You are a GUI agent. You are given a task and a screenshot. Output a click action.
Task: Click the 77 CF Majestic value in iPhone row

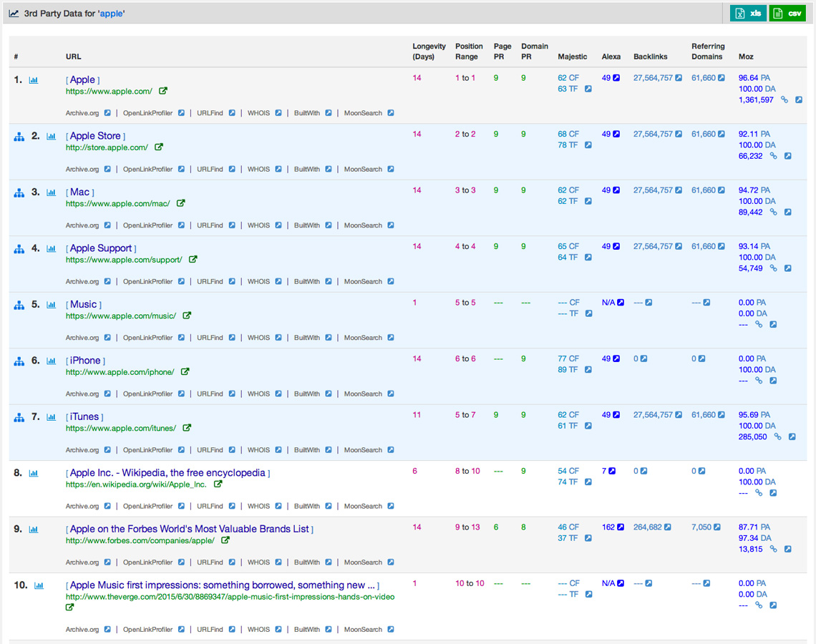568,359
